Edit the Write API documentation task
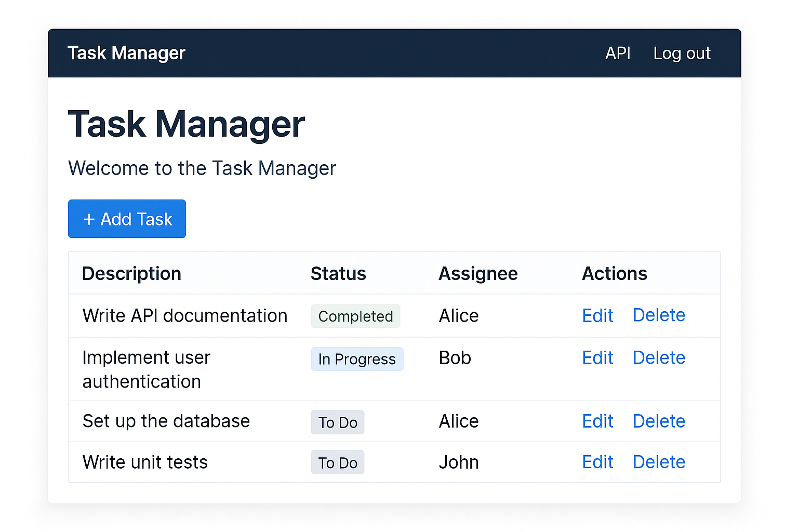This screenshot has height=532, width=798. click(x=597, y=316)
